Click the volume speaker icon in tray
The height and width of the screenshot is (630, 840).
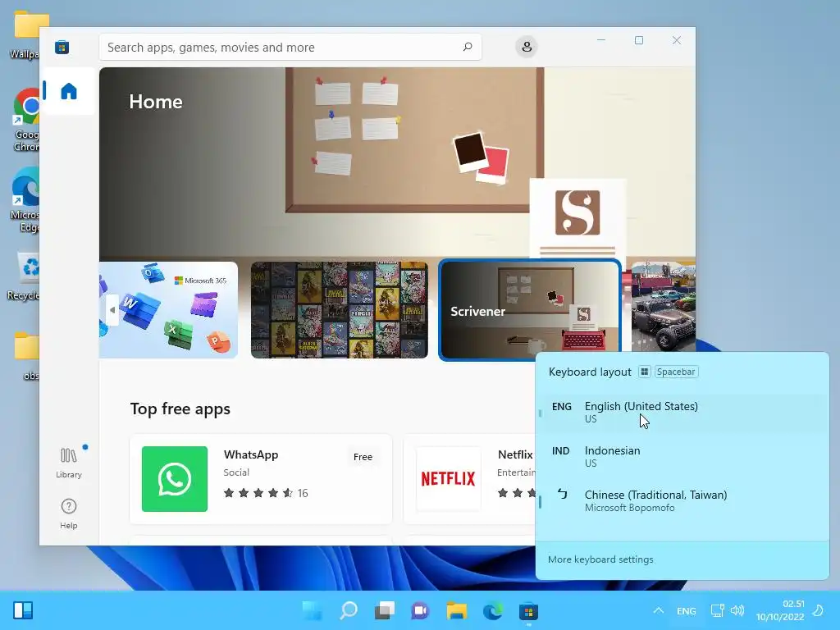(x=737, y=610)
